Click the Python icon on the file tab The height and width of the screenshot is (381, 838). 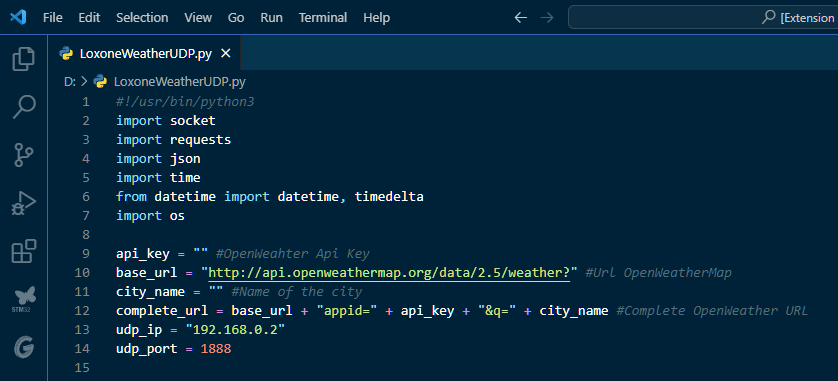pyautogui.click(x=66, y=53)
